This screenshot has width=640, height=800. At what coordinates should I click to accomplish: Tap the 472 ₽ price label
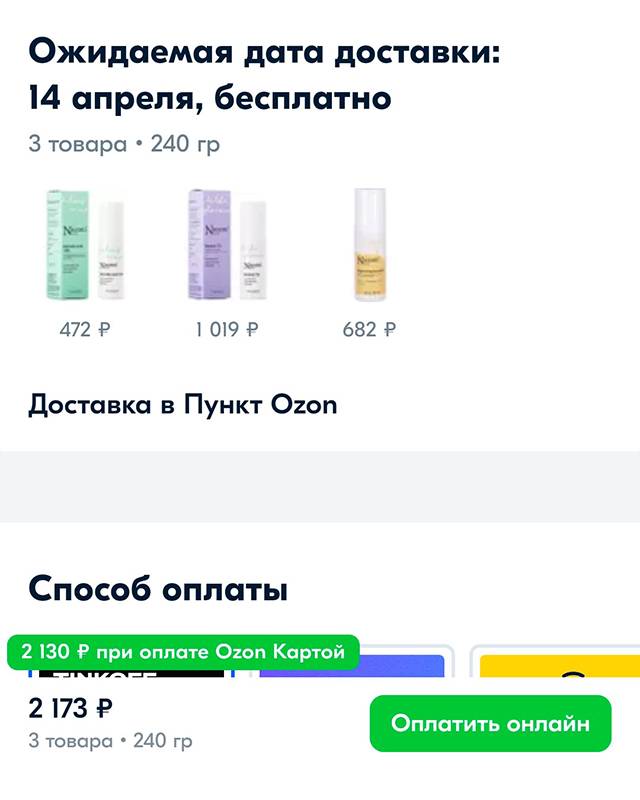click(x=85, y=330)
